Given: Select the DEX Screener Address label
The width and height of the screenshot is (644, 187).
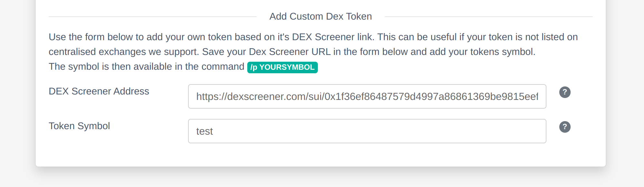Looking at the screenshot, I should [x=99, y=91].
